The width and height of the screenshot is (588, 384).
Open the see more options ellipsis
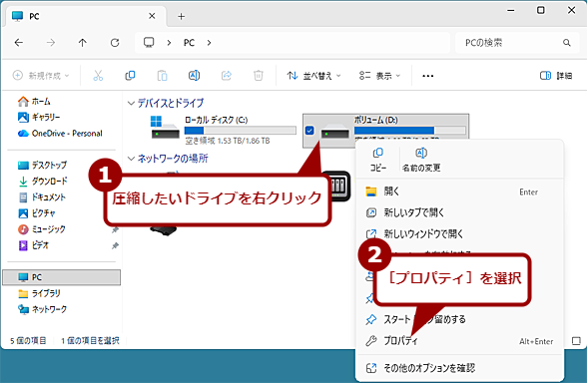[x=428, y=76]
